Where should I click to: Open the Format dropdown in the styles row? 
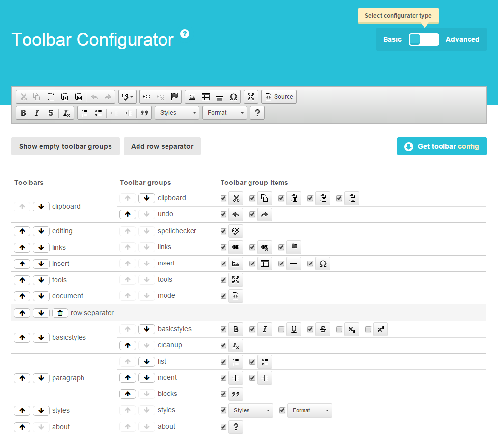click(309, 410)
